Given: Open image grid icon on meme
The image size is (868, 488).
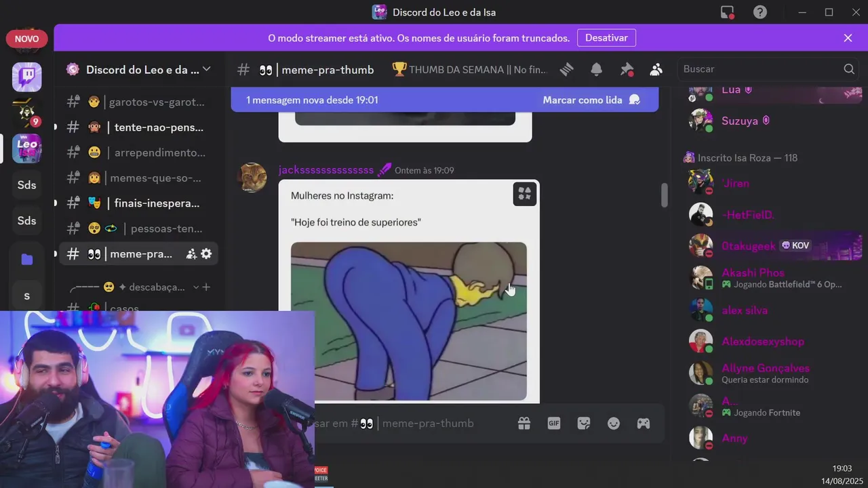Looking at the screenshot, I should 525,195.
